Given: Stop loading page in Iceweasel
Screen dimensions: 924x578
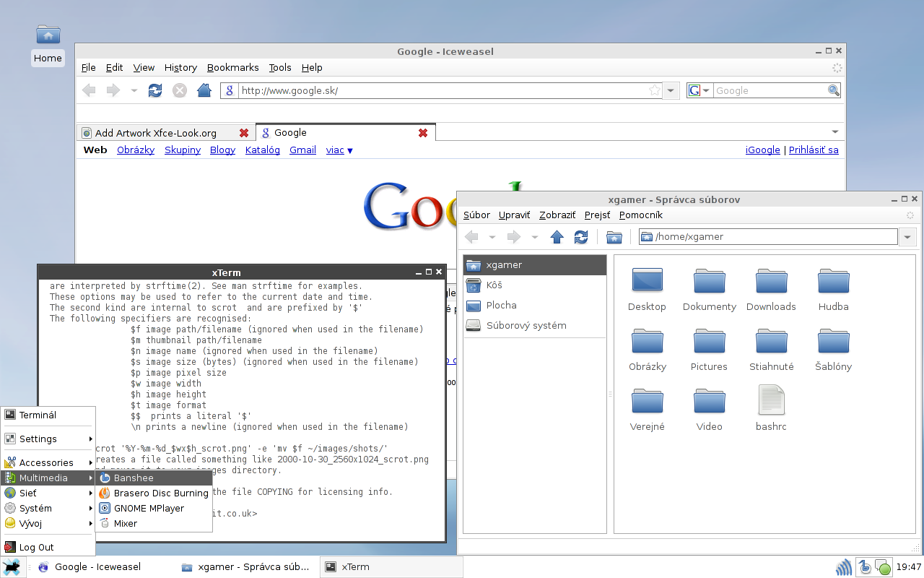Looking at the screenshot, I should 180,90.
